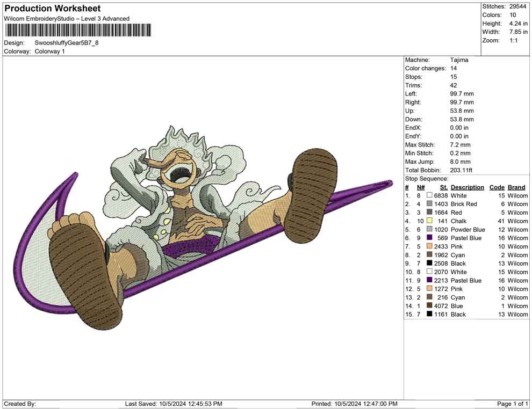Click the Black swatch beside stitch count 2508
This screenshot has width=532, height=409.
coord(429,264)
